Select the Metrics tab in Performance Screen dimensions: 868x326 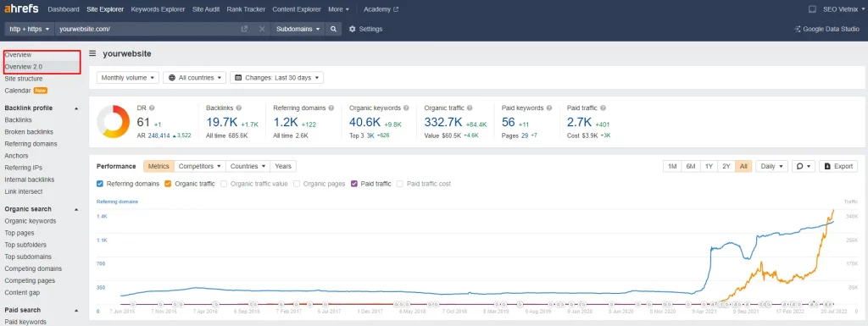(x=159, y=166)
